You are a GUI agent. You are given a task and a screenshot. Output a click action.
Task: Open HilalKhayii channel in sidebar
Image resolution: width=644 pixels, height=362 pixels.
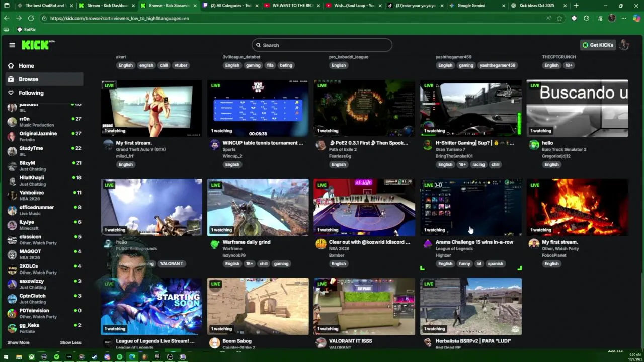44,180
